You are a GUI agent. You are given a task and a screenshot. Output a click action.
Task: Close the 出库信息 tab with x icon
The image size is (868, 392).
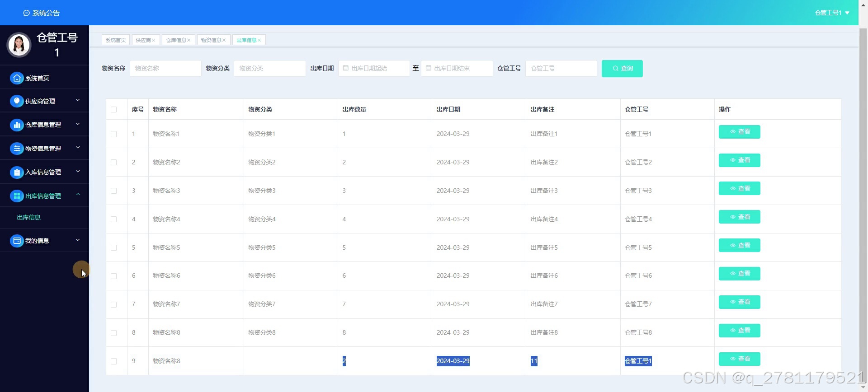[x=259, y=40]
